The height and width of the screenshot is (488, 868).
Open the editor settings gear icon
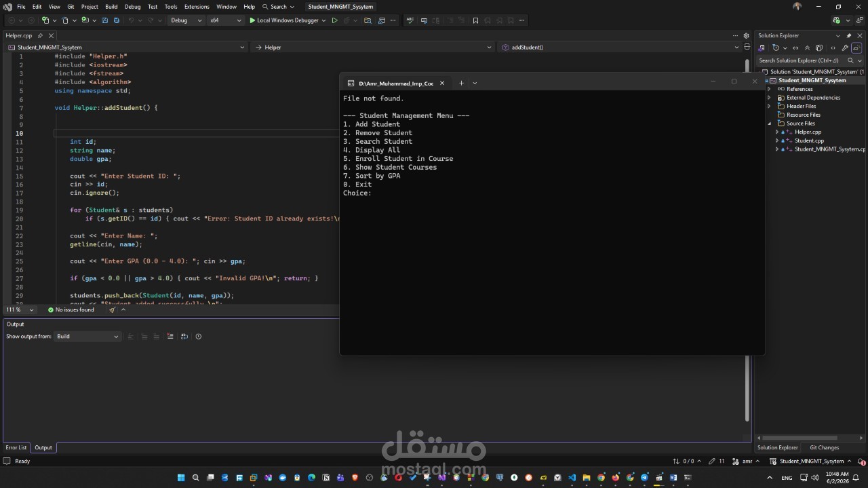(x=747, y=35)
